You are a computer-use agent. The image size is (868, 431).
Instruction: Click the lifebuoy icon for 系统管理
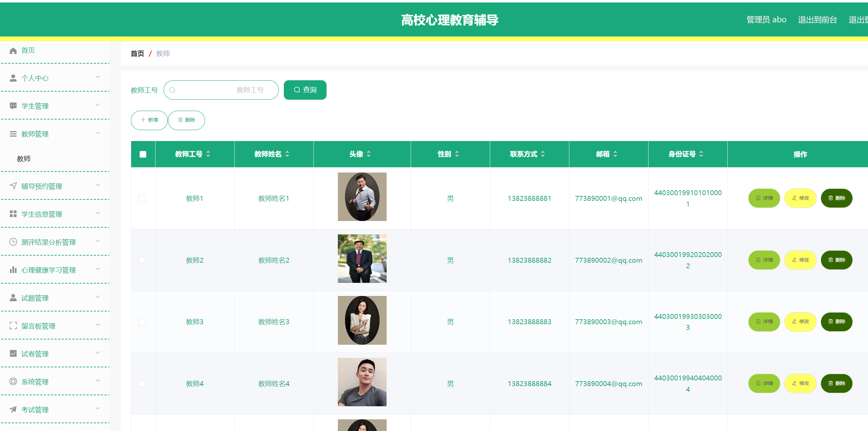13,382
